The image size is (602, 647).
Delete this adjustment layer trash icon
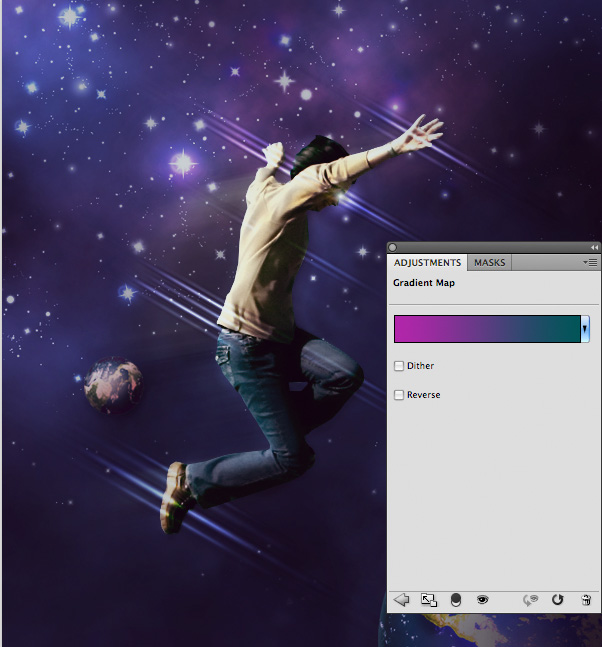click(586, 600)
